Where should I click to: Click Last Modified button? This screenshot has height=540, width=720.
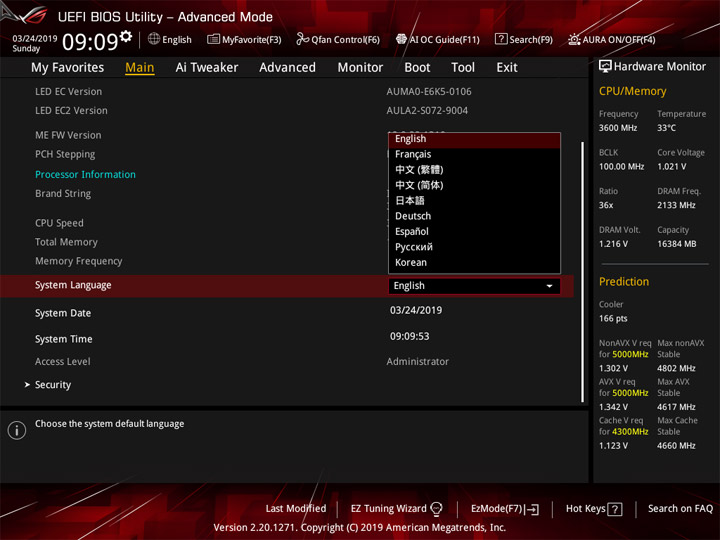click(x=296, y=509)
